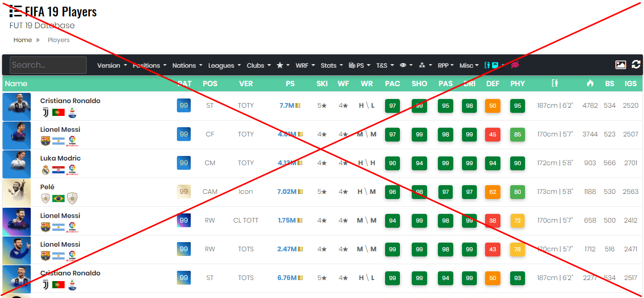Open the star rating filter dropdown

click(283, 65)
